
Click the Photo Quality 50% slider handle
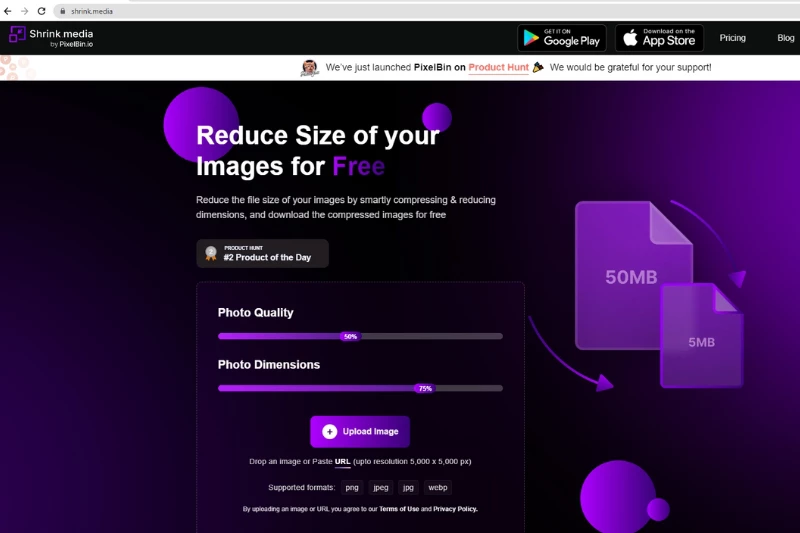350,336
